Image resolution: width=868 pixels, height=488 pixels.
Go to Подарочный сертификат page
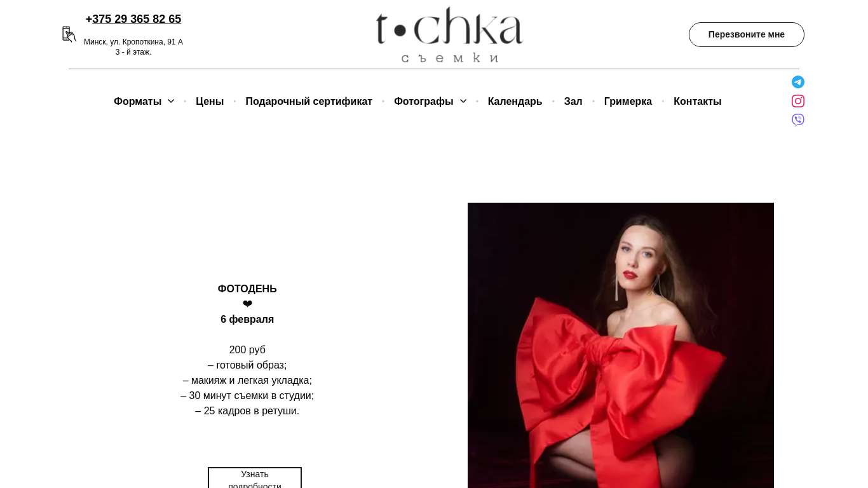[309, 102]
